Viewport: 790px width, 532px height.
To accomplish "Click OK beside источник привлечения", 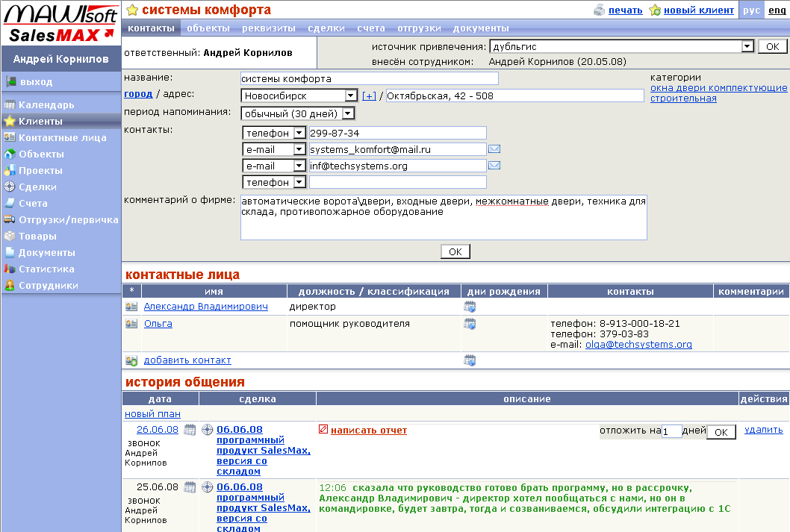I will coord(772,47).
